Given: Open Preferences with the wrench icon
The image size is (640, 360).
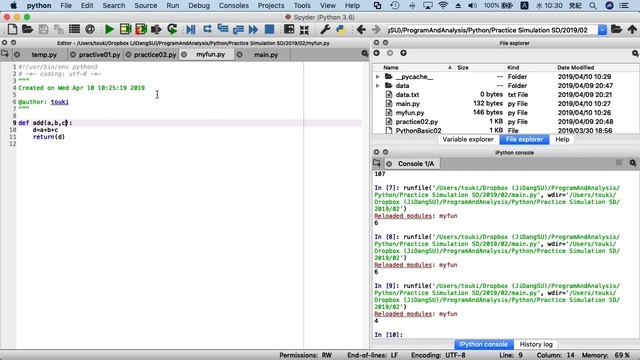Looking at the screenshot, I should pyautogui.click(x=325, y=29).
